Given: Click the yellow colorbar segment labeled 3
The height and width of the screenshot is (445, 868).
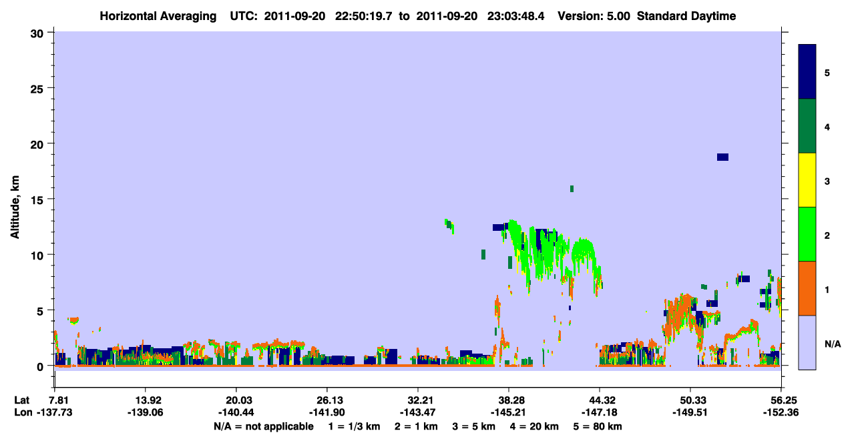Looking at the screenshot, I should pos(807,180).
